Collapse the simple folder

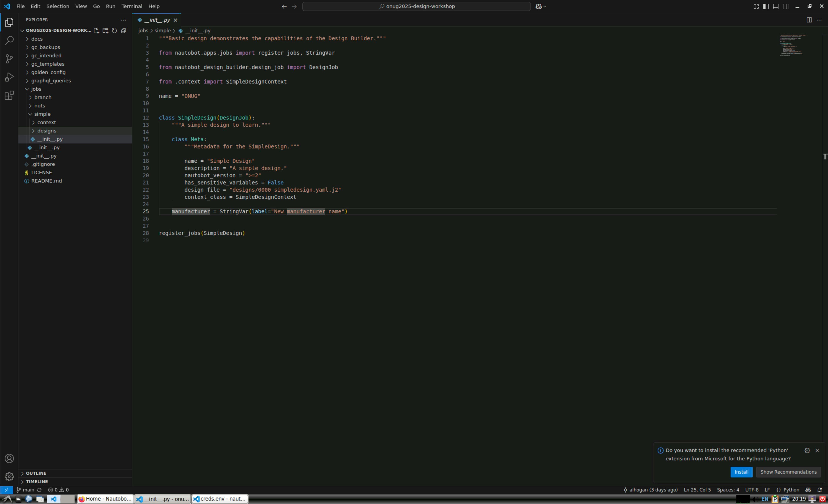click(x=42, y=114)
